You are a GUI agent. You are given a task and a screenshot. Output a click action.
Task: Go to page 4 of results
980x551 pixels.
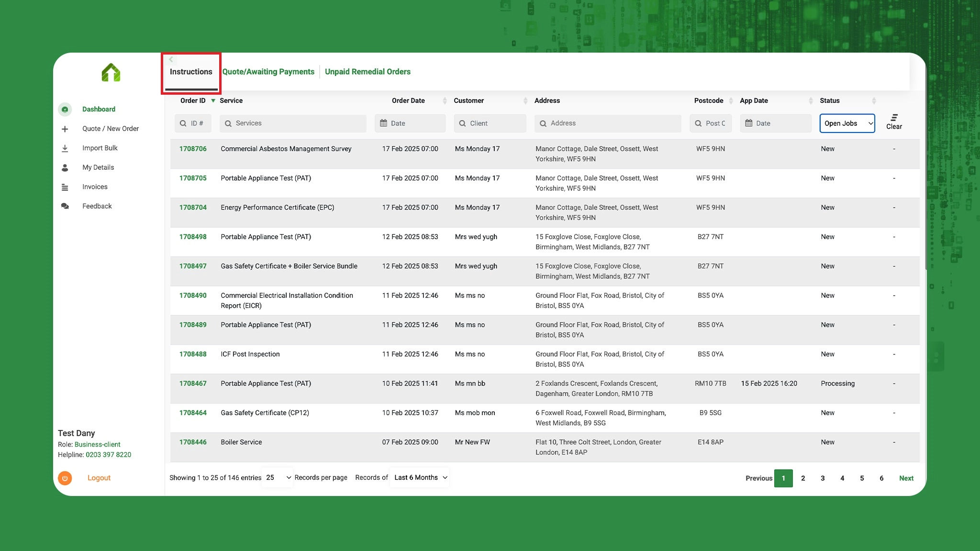click(x=842, y=478)
